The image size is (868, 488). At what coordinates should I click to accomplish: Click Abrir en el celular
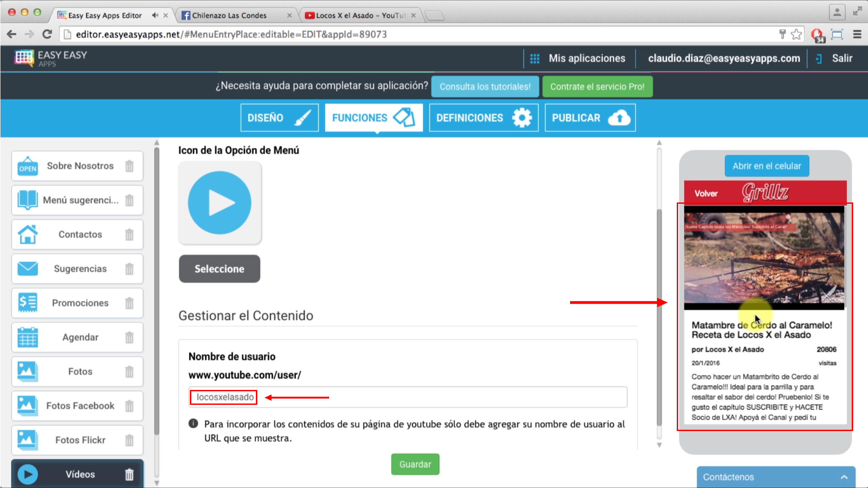pyautogui.click(x=766, y=166)
